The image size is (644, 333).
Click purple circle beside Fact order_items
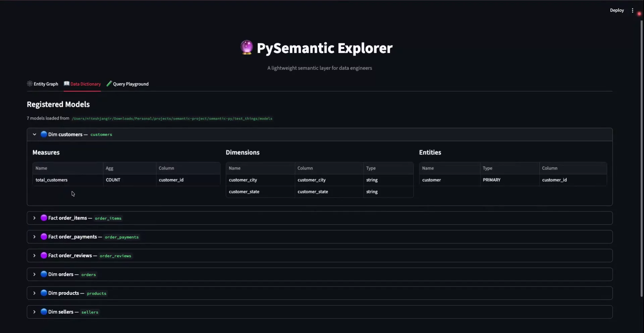[x=44, y=218]
